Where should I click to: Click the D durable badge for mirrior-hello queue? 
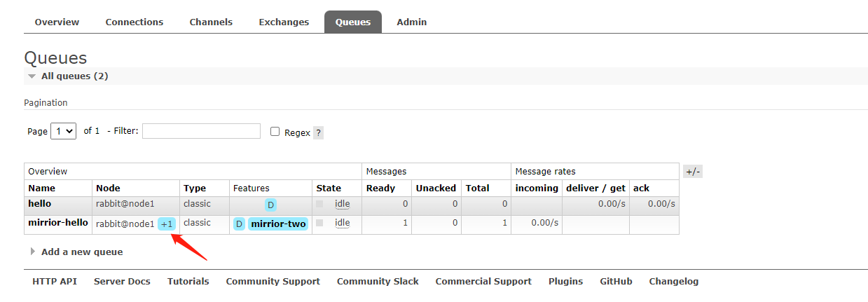click(x=239, y=224)
